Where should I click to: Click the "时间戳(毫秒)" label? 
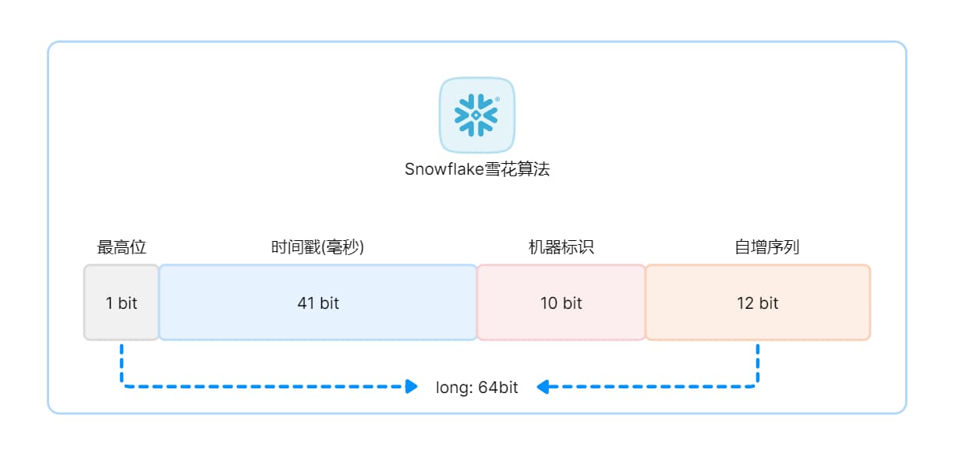coord(318,247)
